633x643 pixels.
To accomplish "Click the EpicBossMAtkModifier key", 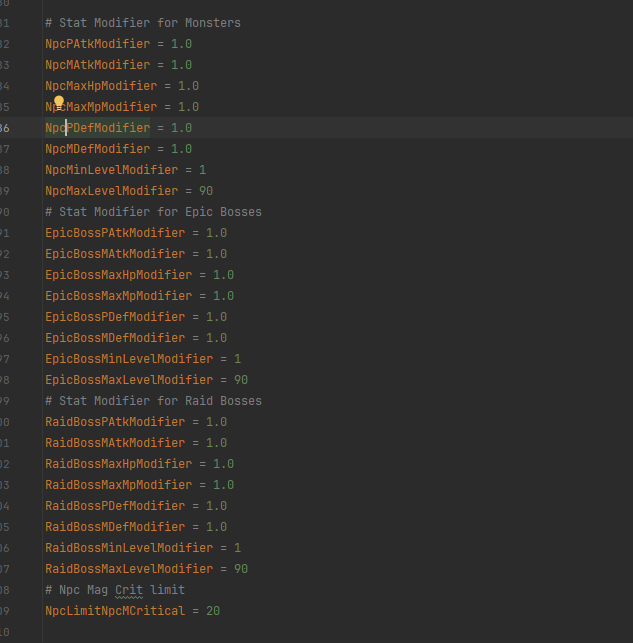I will [115, 254].
